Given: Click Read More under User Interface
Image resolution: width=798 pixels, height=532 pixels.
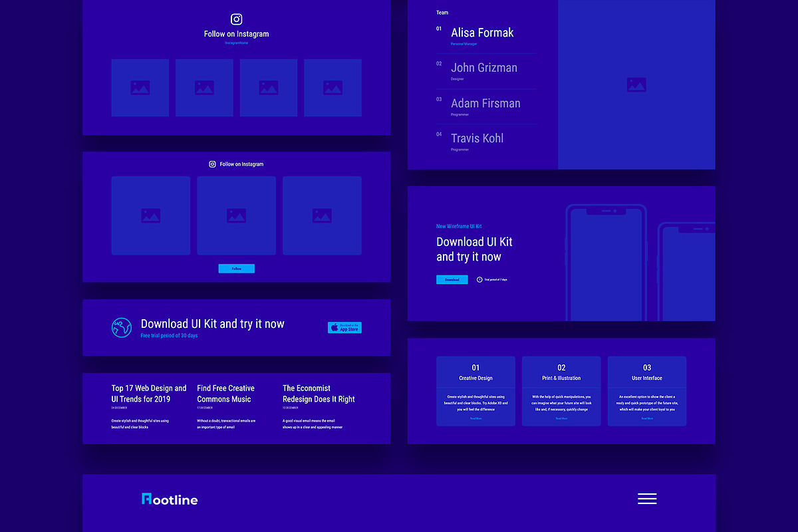Looking at the screenshot, I should [x=647, y=418].
